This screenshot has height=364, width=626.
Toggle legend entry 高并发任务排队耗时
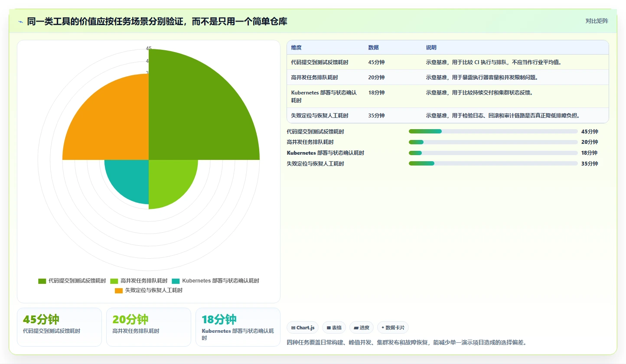tap(139, 281)
